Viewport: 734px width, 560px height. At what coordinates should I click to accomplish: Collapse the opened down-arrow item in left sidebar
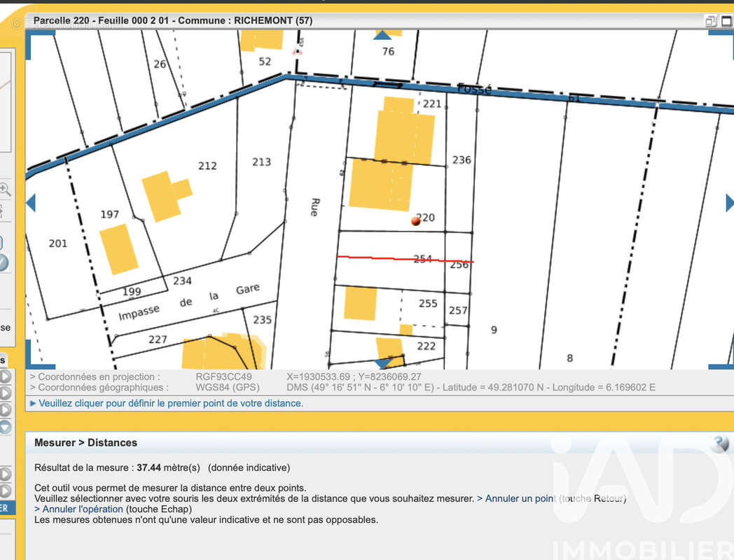5,427
